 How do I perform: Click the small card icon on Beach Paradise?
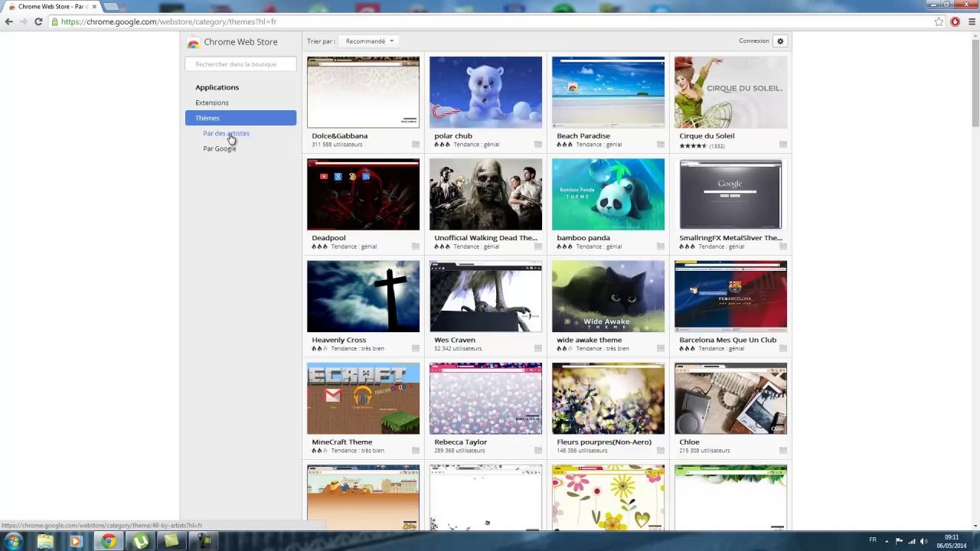(660, 145)
